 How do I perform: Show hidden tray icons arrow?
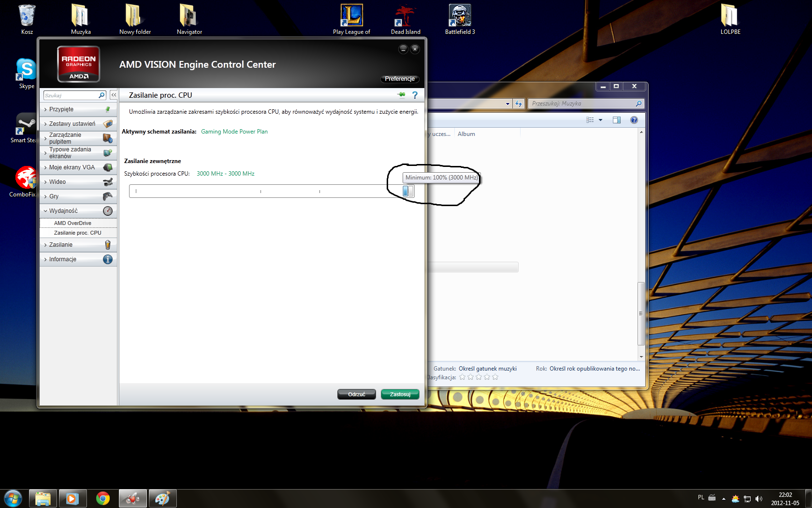(724, 499)
